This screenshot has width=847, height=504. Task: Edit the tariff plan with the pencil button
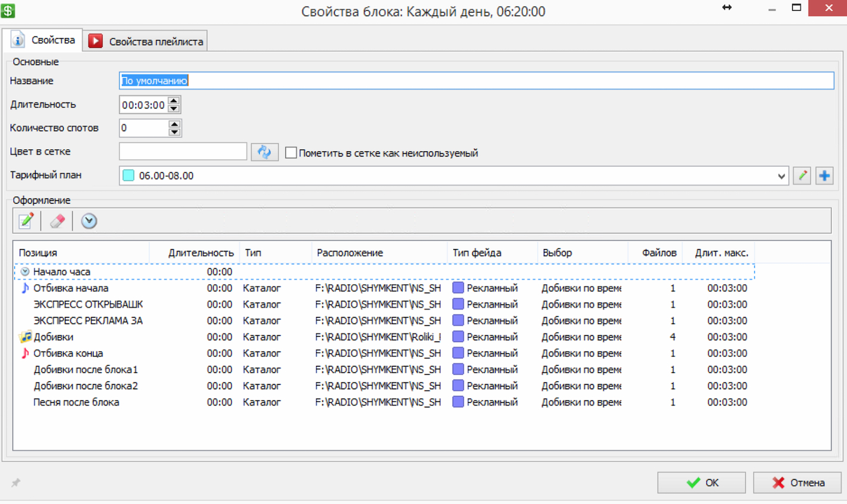(802, 176)
